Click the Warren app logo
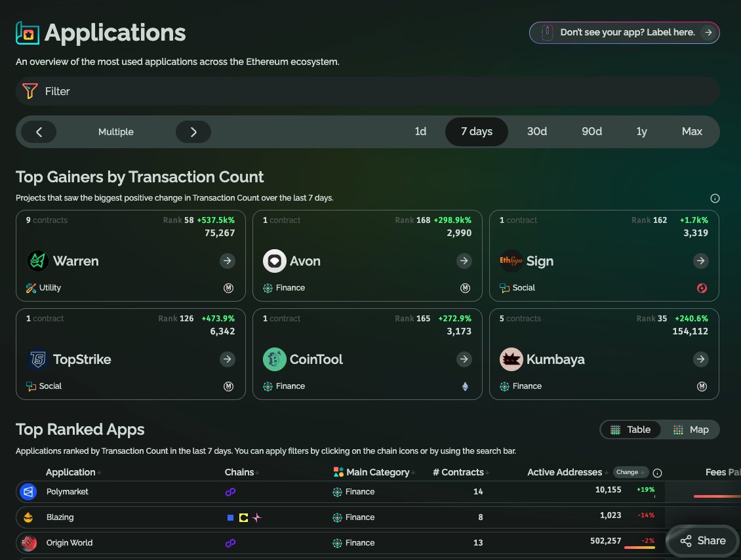741x560 pixels. coord(37,260)
